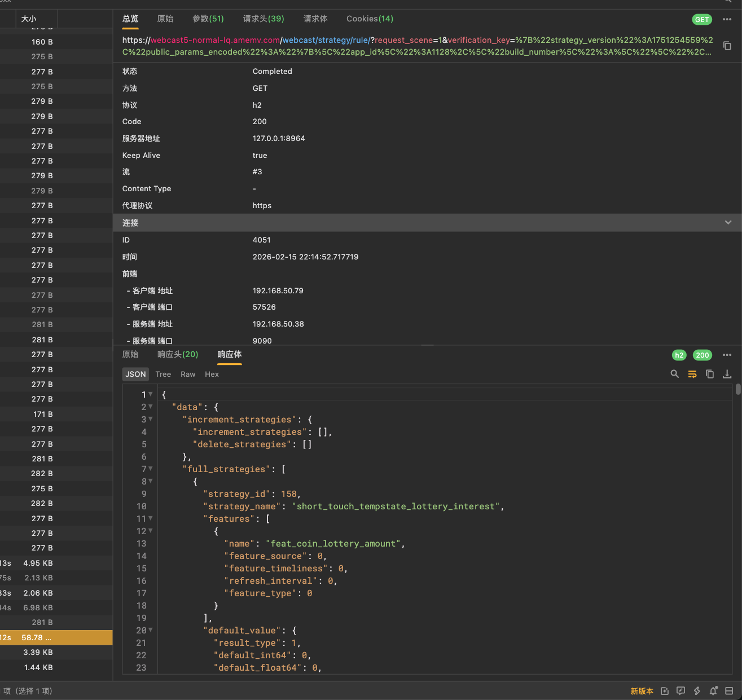
Task: Collapse the 连接 section
Action: tap(728, 223)
